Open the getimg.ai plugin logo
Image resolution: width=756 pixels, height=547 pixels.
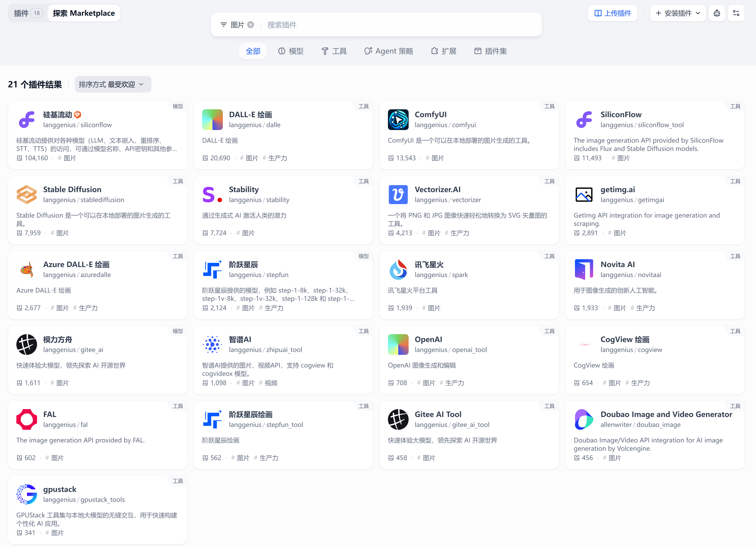click(584, 194)
